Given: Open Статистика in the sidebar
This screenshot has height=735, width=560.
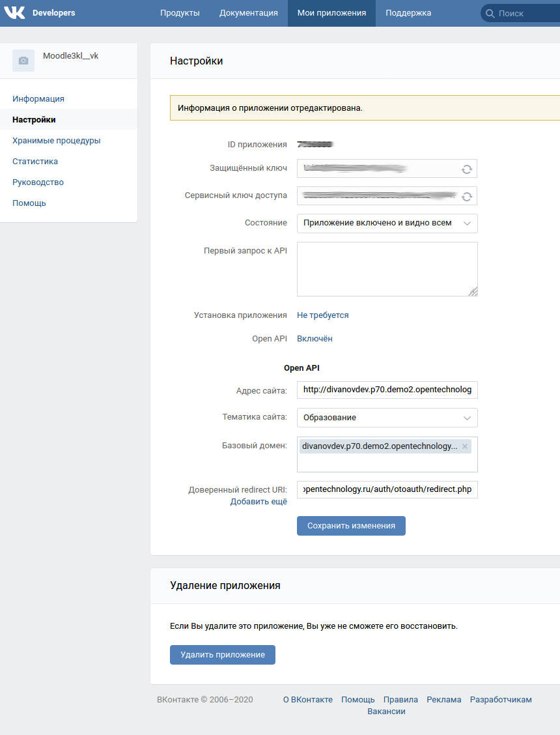Looking at the screenshot, I should pos(35,161).
